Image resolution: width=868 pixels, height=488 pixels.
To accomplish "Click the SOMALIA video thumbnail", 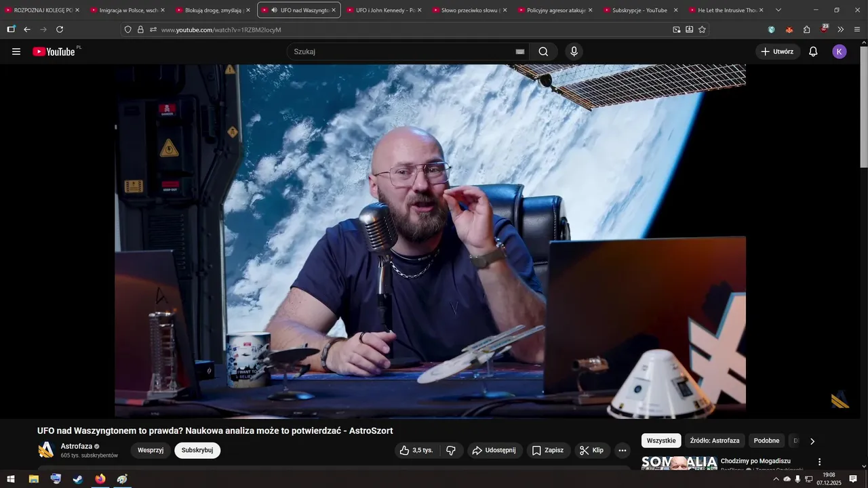I will 679,463.
